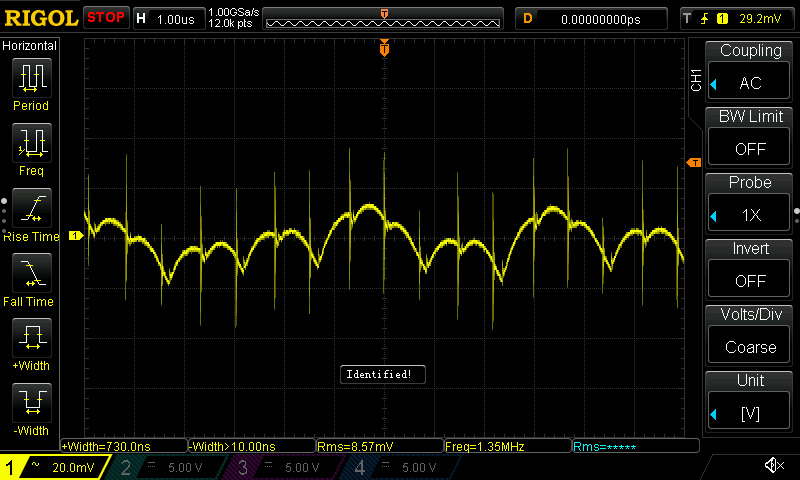Click the speaker sound icon
800x480 pixels.
(773, 465)
